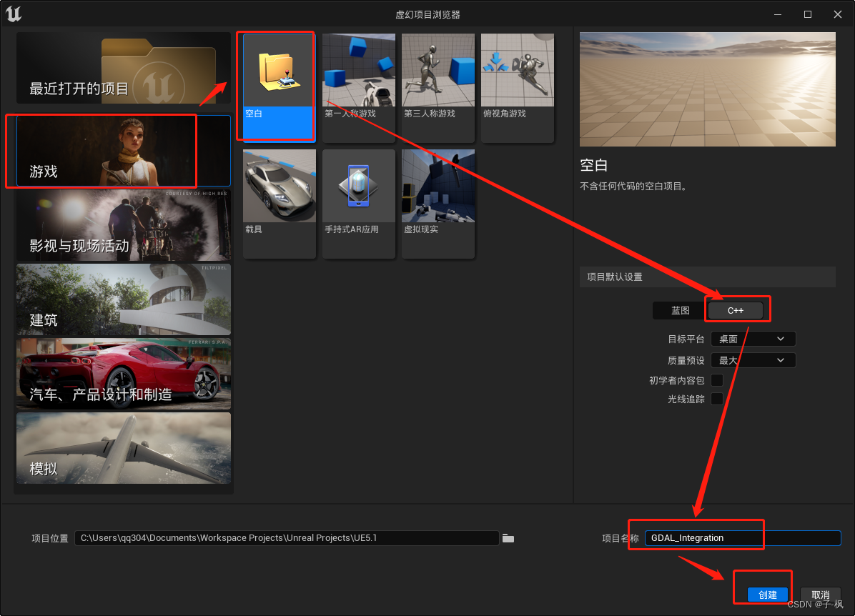Choose the 虚拟现实 VR template
Viewport: 855px width, 616px height.
(438, 204)
